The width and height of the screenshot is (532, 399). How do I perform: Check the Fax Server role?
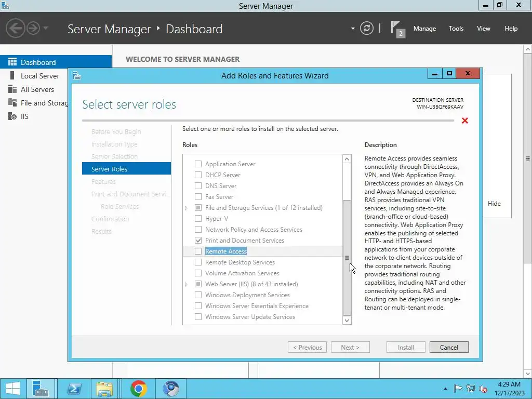tap(198, 196)
